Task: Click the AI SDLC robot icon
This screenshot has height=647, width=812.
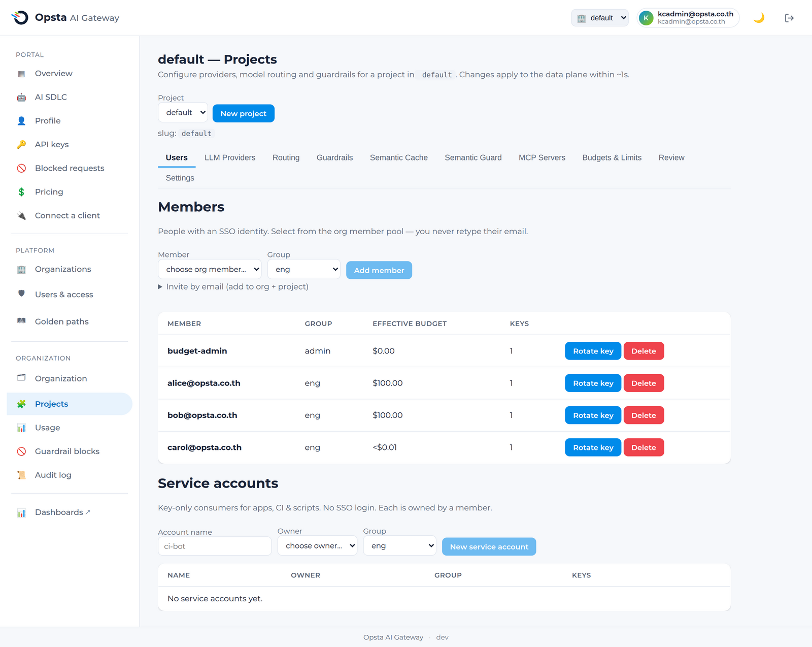Action: [x=21, y=97]
